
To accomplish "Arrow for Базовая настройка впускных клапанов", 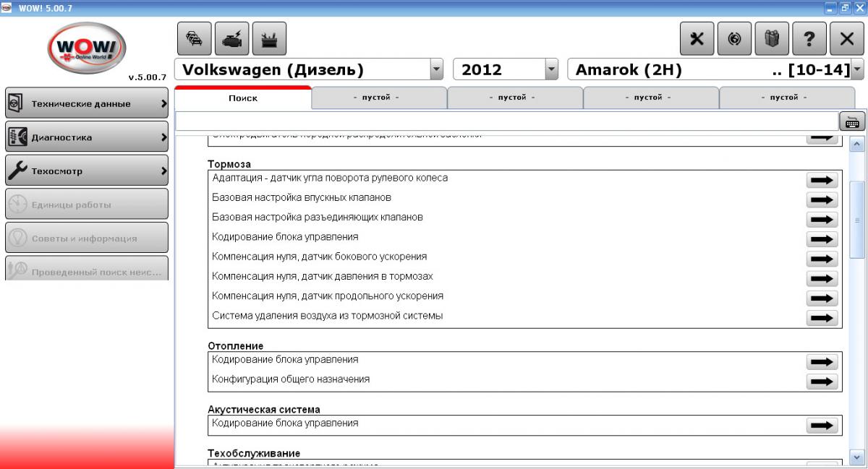I will [x=822, y=199].
